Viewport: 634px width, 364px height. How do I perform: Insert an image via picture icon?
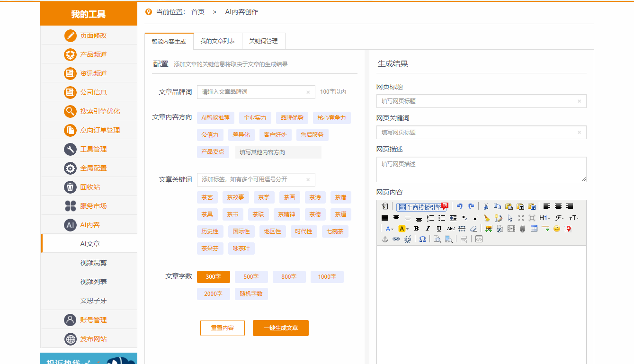pos(488,229)
